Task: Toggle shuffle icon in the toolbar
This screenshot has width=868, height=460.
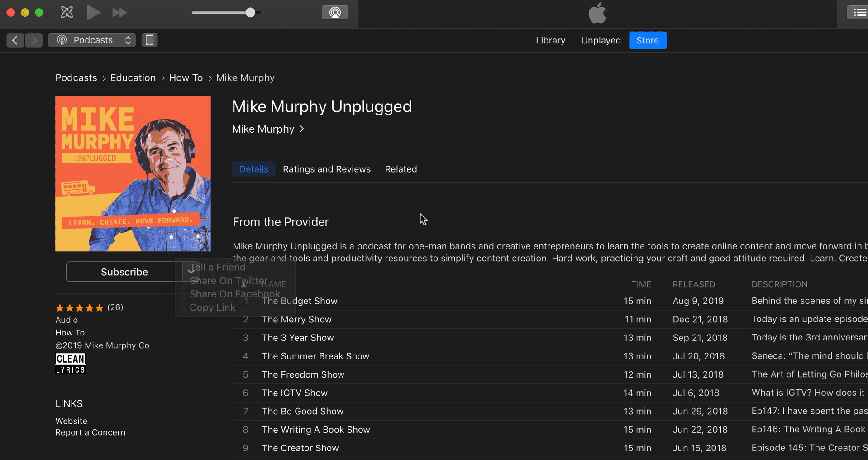Action: click(x=67, y=12)
